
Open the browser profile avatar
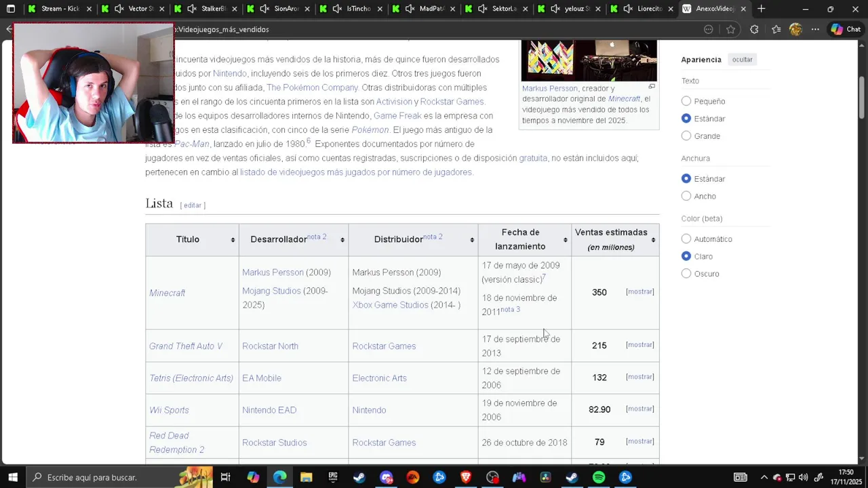[795, 29]
